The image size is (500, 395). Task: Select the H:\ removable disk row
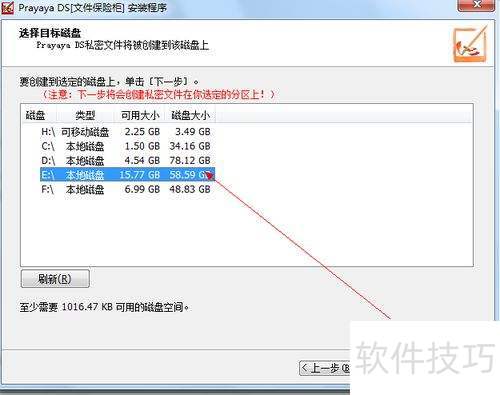tap(127, 132)
